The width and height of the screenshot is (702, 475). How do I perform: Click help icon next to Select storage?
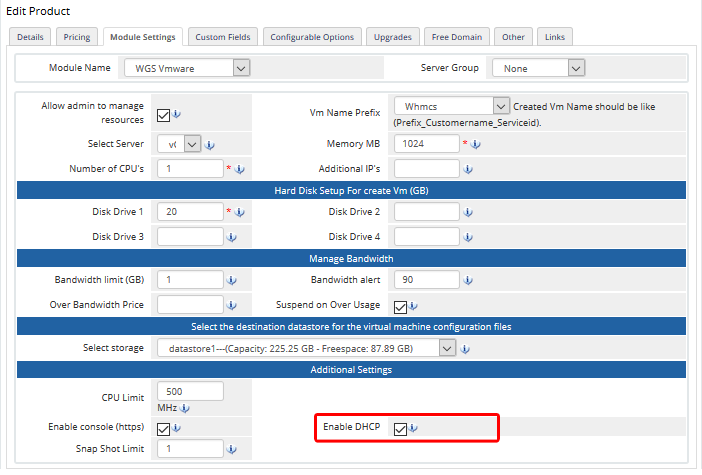pyautogui.click(x=466, y=349)
